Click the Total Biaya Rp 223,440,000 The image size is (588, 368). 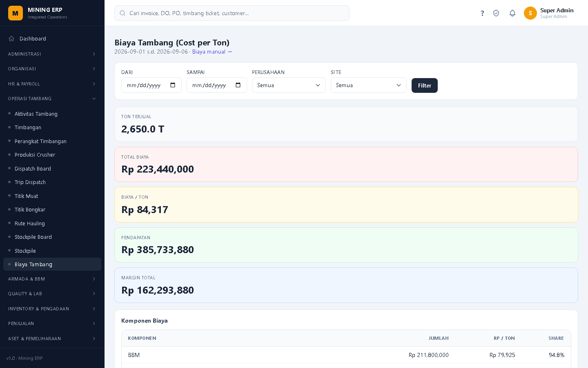point(158,169)
